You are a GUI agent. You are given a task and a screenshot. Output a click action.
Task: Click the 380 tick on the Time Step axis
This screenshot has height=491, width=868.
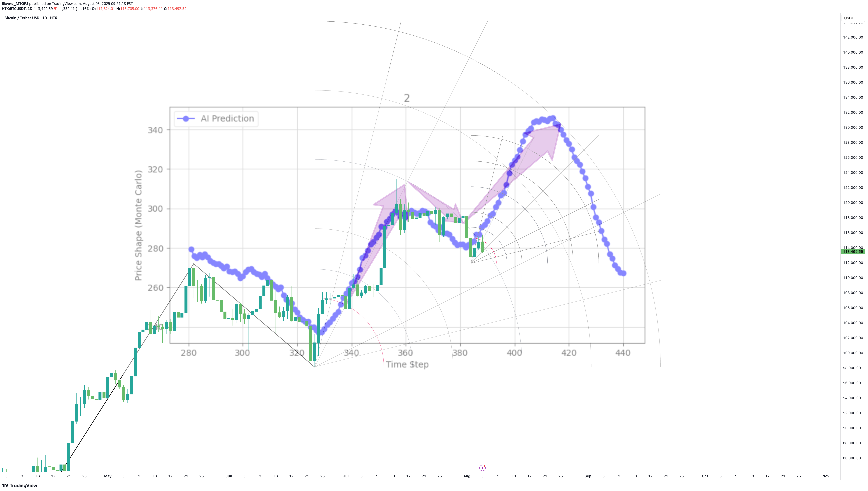(x=460, y=353)
